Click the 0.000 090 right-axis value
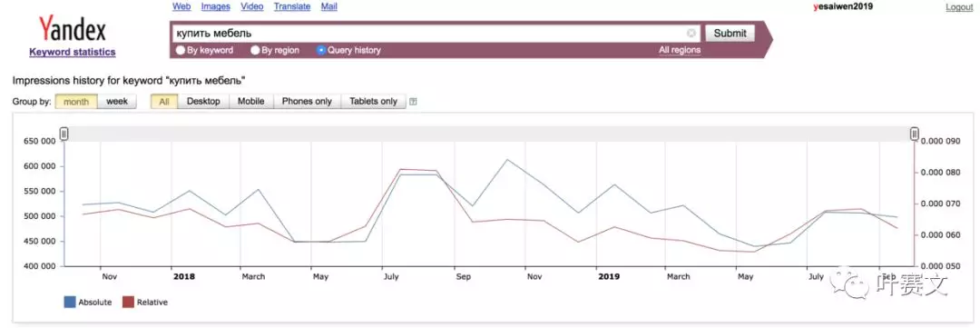Screen dimensions: 980x328 point(940,142)
